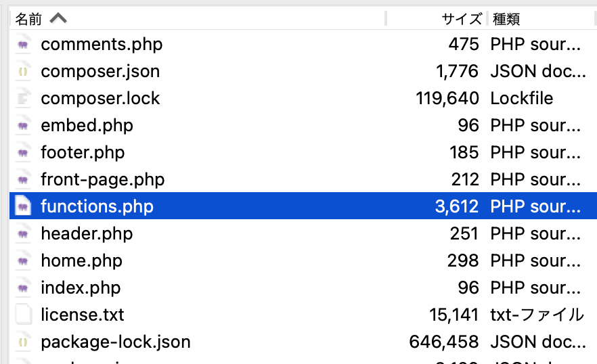
Task: Select the index.php file name
Action: 81,288
